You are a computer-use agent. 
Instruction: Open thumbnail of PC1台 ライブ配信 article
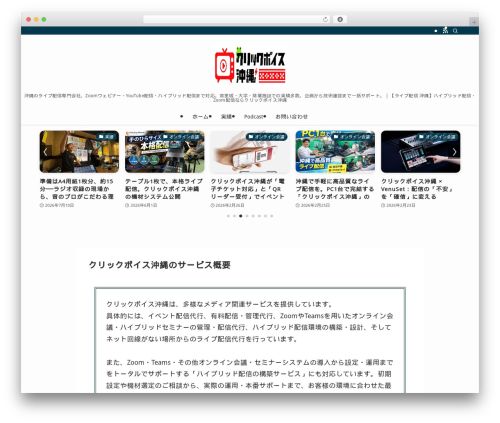335,152
